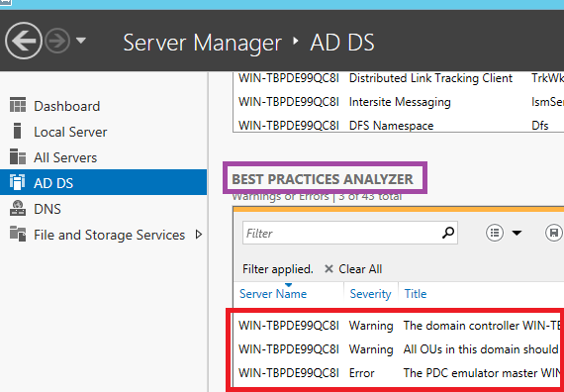
Task: Click AD DS in the breadcrumb title
Action: [342, 43]
